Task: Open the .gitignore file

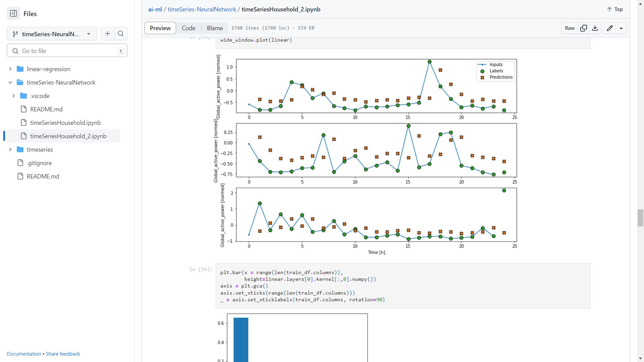Action: [x=39, y=163]
